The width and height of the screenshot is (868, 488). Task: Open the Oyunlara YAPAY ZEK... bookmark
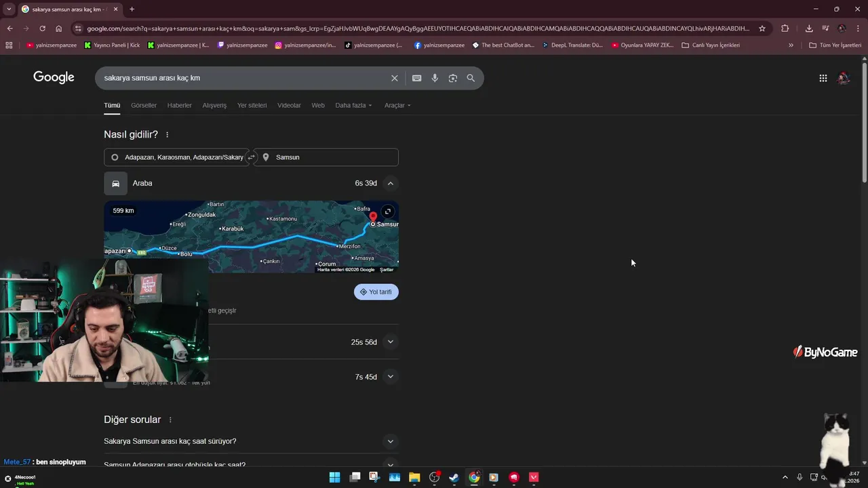[642, 45]
